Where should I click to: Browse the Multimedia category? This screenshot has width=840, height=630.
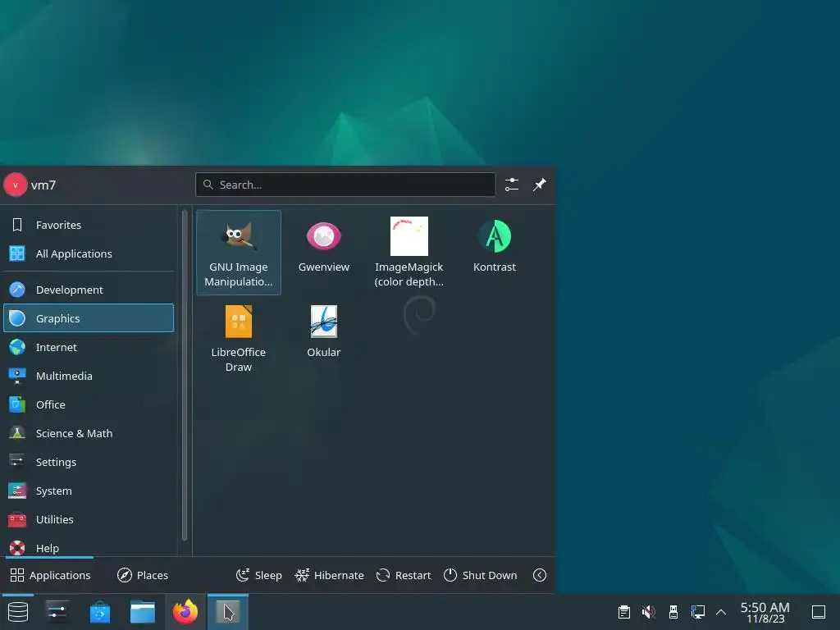click(89, 376)
